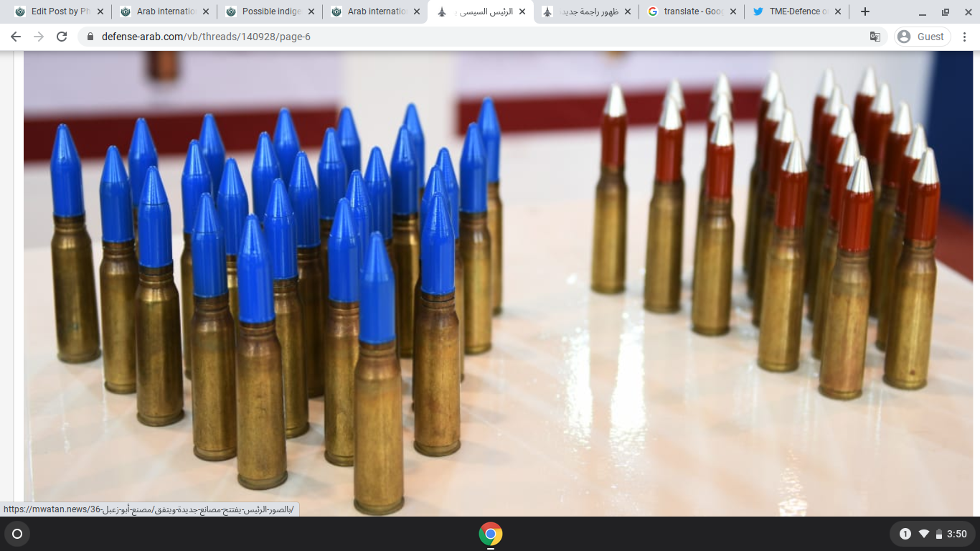The height and width of the screenshot is (551, 980).
Task: Close the Possible indigenous tab
Action: click(311, 11)
